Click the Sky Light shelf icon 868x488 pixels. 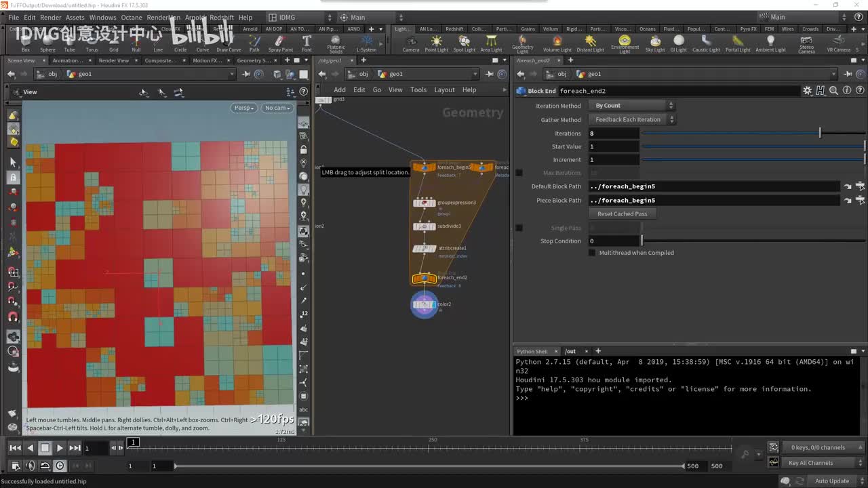tap(655, 42)
